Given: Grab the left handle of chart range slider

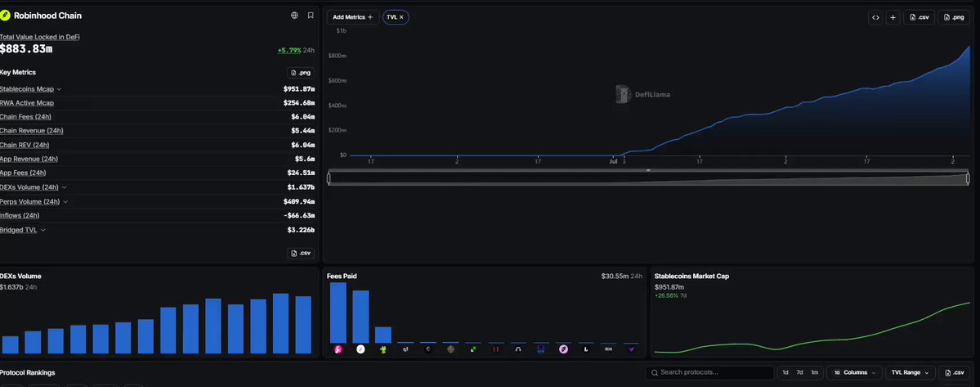Looking at the screenshot, I should pyautogui.click(x=329, y=179).
